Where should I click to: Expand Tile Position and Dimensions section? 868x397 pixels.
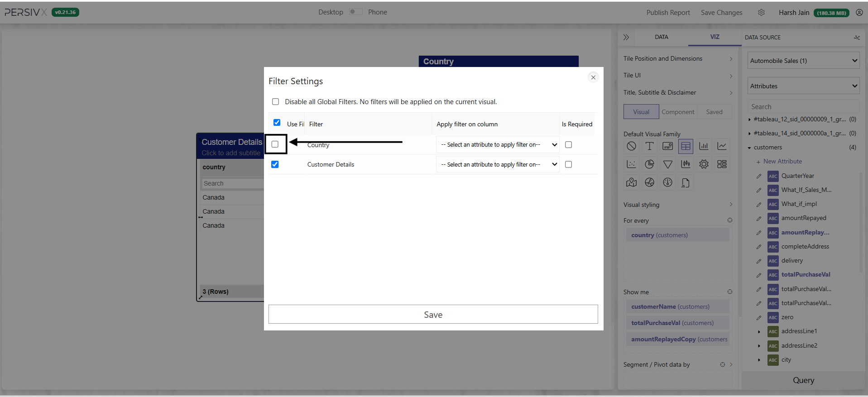(677, 59)
